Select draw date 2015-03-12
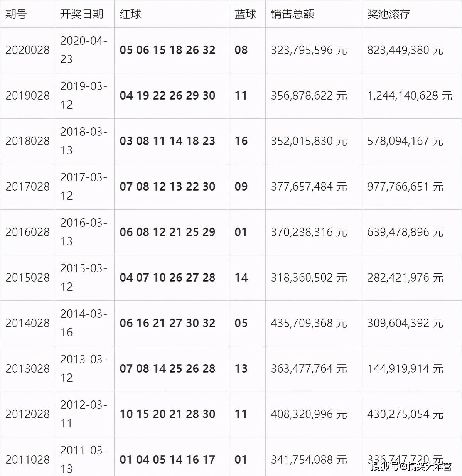Viewport: 462px width, 476px height. click(84, 277)
